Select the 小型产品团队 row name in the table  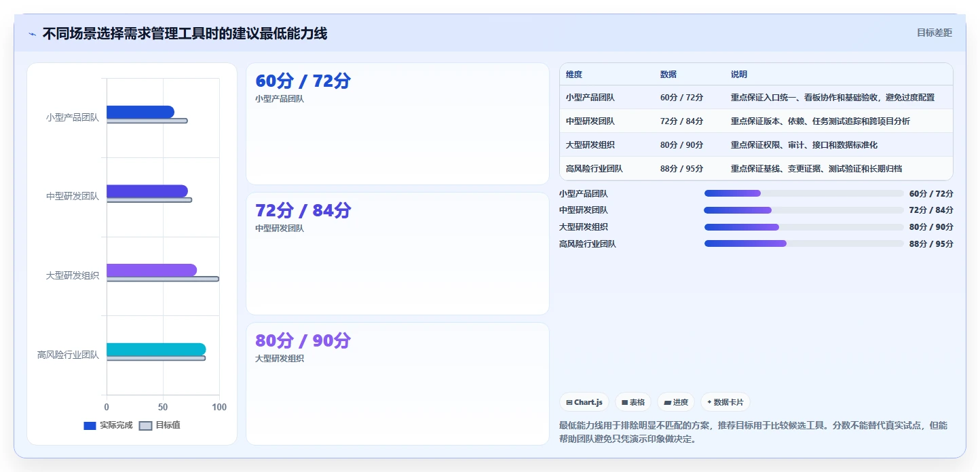pos(590,98)
